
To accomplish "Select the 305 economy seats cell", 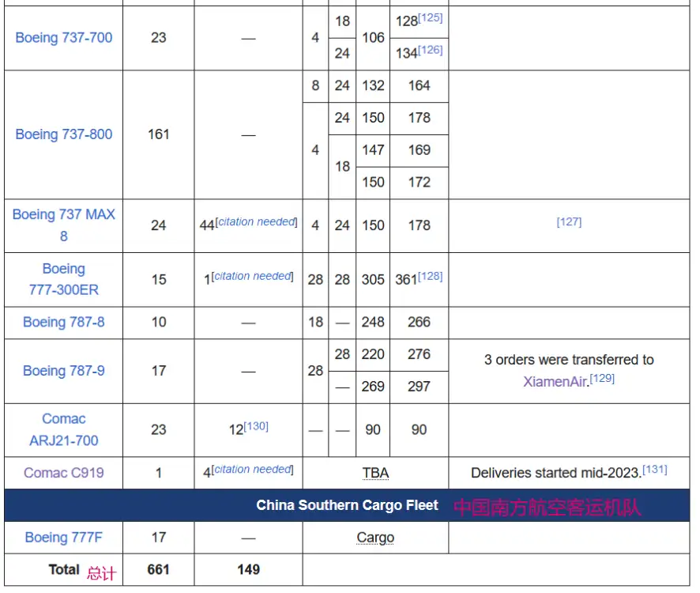I will [373, 280].
